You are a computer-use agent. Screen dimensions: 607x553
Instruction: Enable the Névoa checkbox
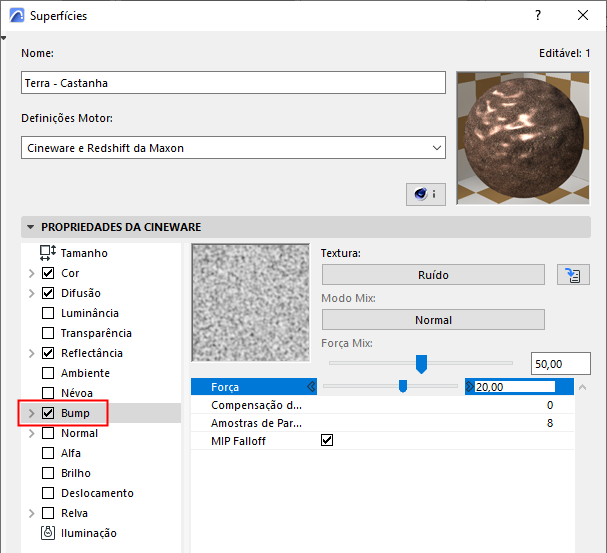[48, 393]
